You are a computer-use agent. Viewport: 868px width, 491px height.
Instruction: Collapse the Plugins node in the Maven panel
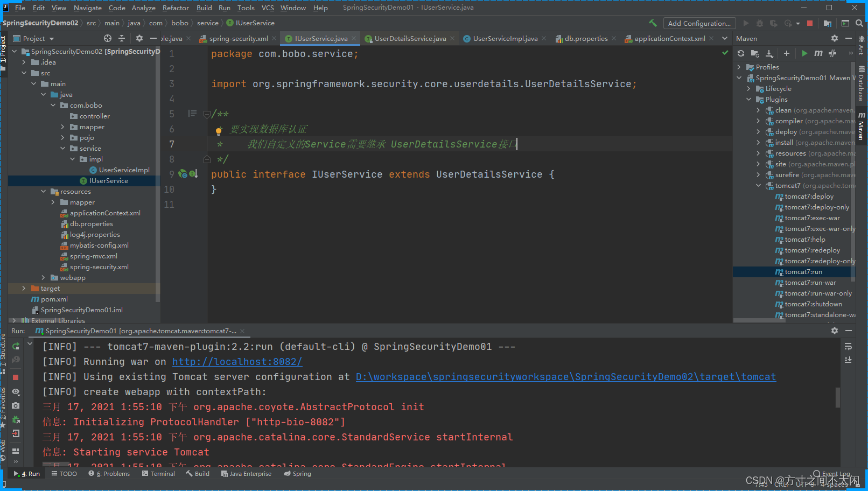tap(748, 99)
